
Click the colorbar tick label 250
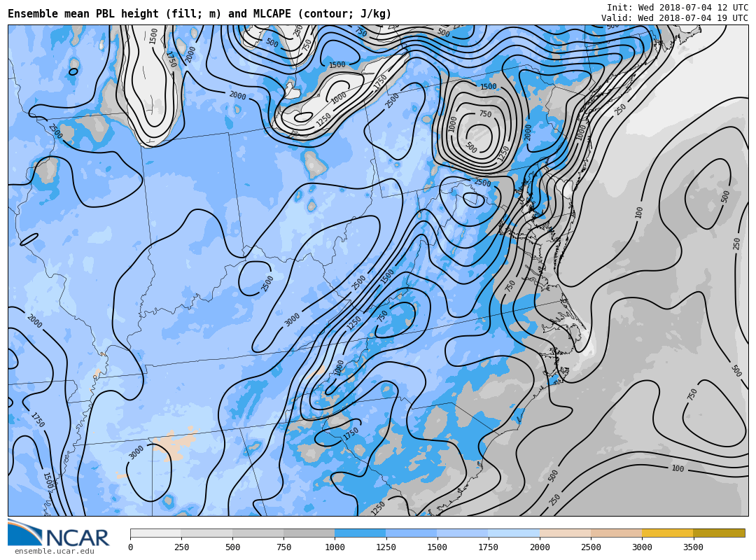(x=181, y=547)
